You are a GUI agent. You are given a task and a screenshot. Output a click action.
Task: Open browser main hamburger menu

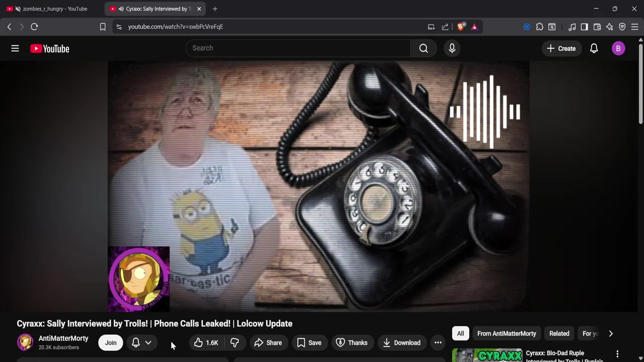(x=635, y=27)
